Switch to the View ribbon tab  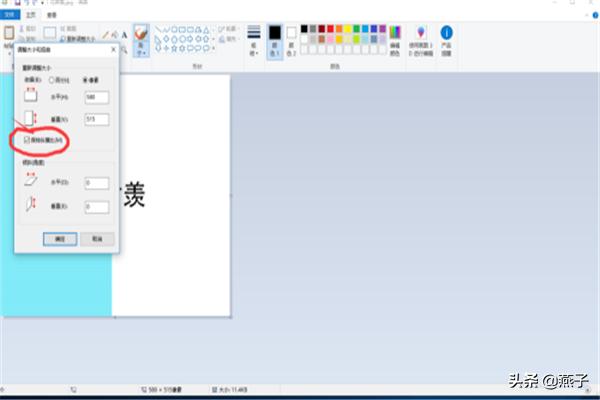pyautogui.click(x=52, y=15)
